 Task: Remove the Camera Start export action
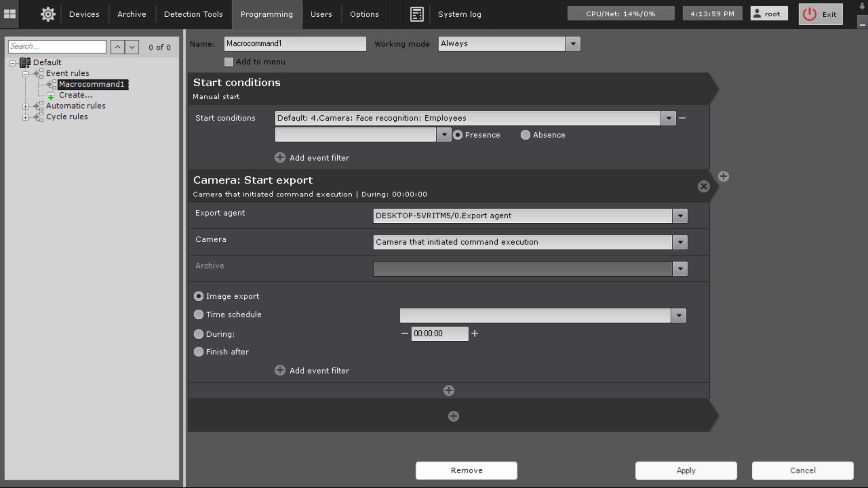pyautogui.click(x=703, y=186)
